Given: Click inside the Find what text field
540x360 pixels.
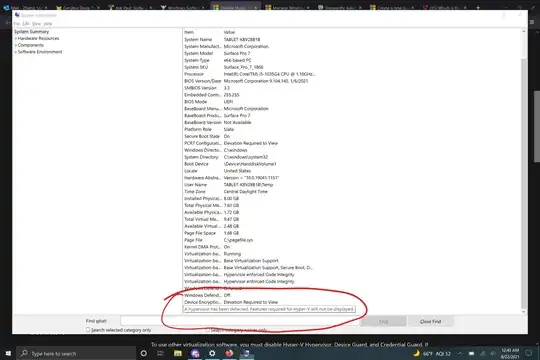Looking at the screenshot, I should (x=239, y=321).
